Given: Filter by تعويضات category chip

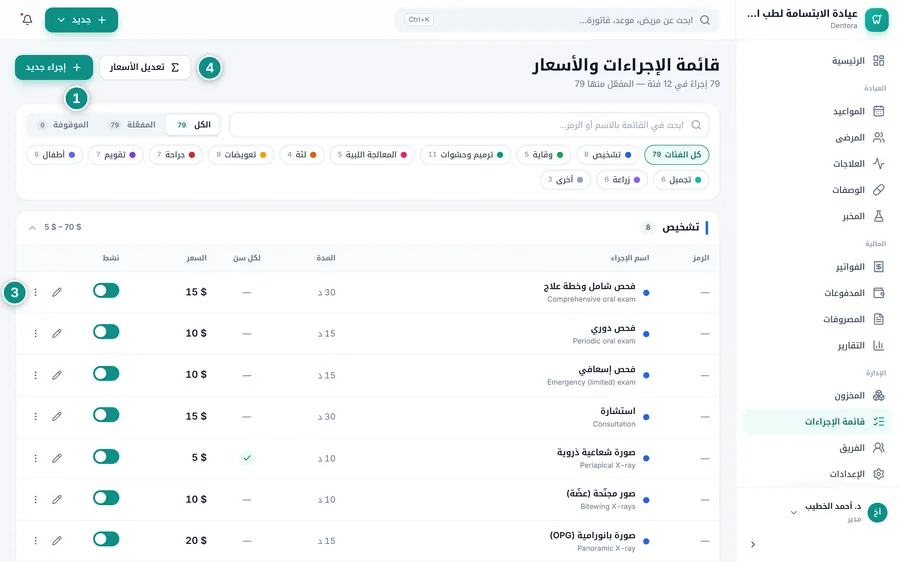Looking at the screenshot, I should click(241, 154).
